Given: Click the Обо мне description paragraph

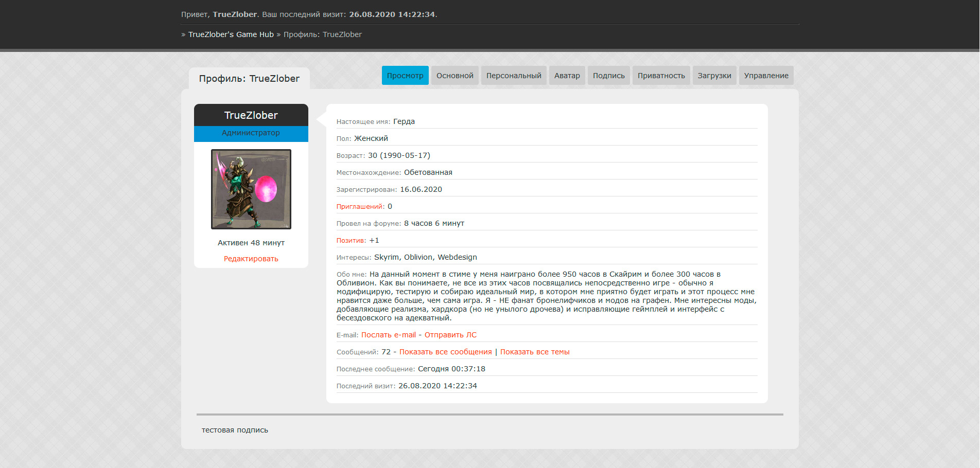Looking at the screenshot, I should click(547, 296).
